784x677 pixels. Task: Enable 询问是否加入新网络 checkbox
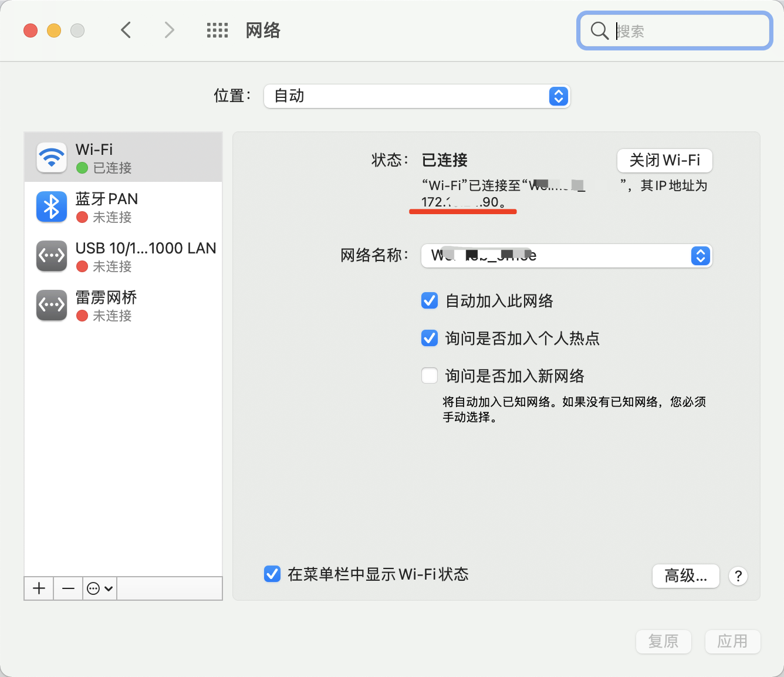coord(430,375)
